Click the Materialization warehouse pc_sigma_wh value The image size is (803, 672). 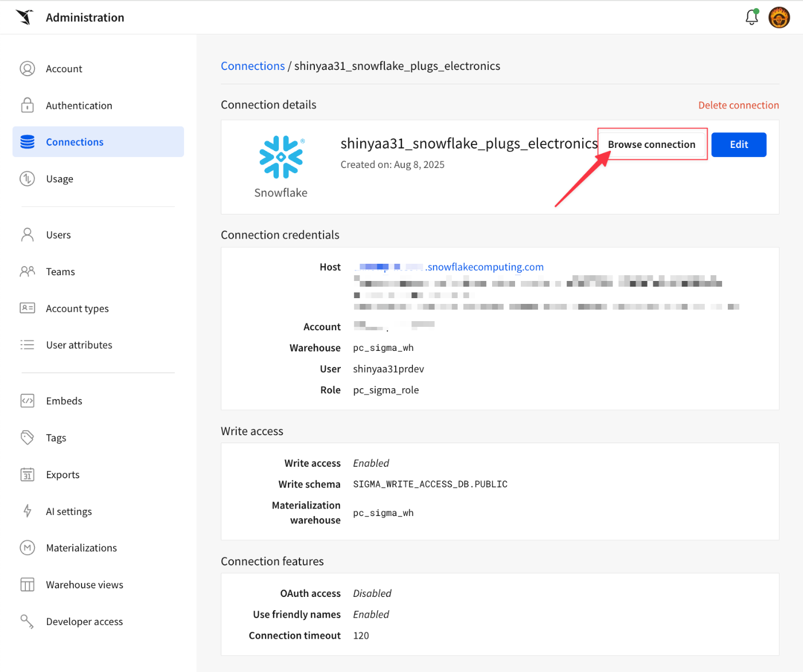[383, 513]
